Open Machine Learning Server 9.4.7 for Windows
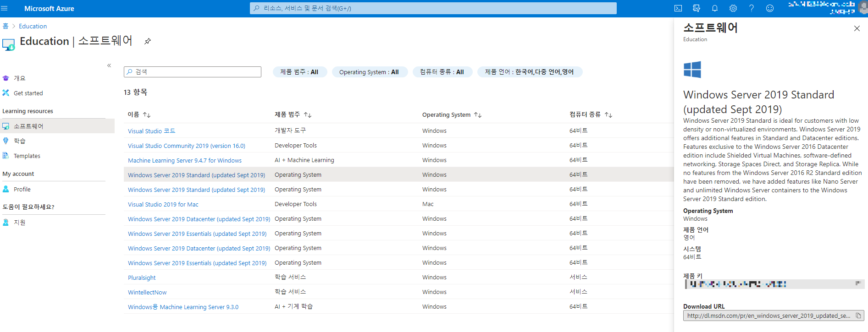Screen dimensions: 868x332 coord(185,160)
